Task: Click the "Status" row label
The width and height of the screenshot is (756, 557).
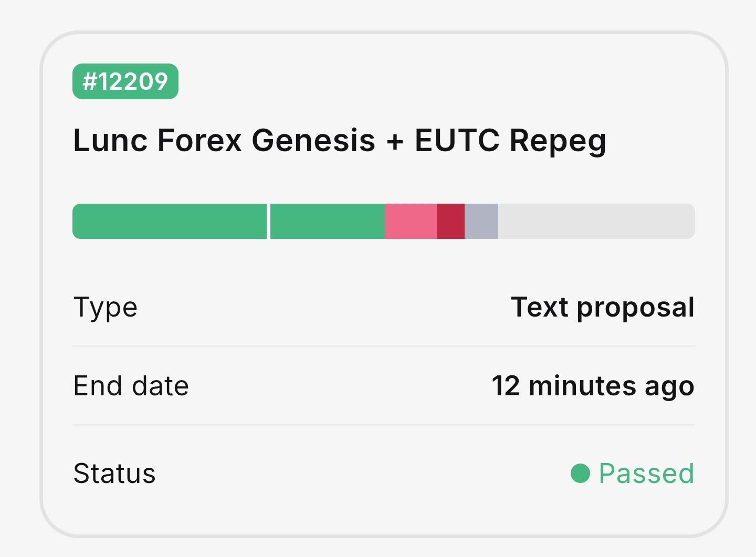Action: (x=114, y=473)
